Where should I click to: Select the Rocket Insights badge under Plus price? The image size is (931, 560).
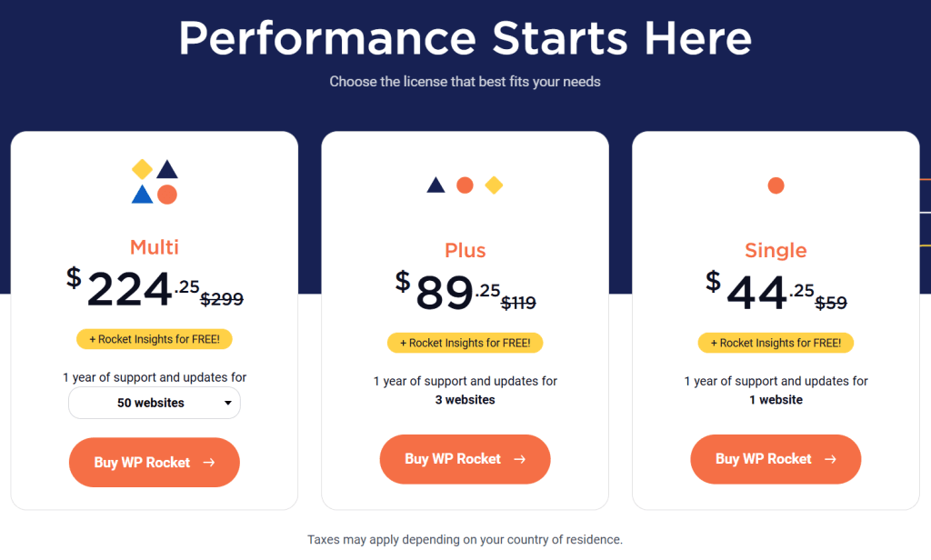(x=465, y=343)
